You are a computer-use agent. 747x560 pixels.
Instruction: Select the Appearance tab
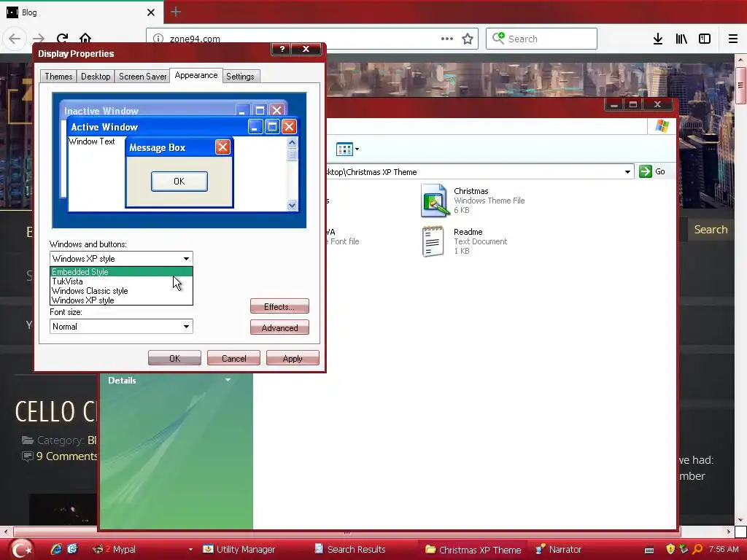click(196, 75)
